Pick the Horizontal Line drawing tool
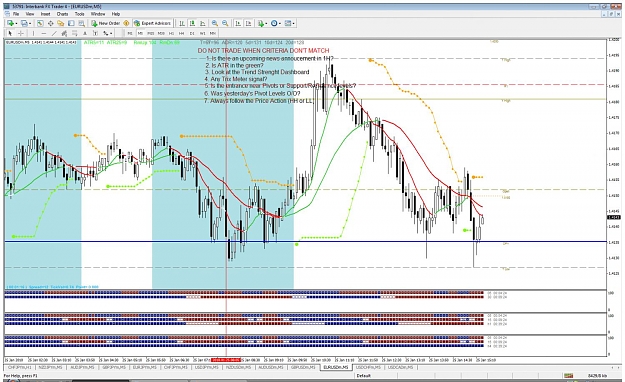 (43, 33)
